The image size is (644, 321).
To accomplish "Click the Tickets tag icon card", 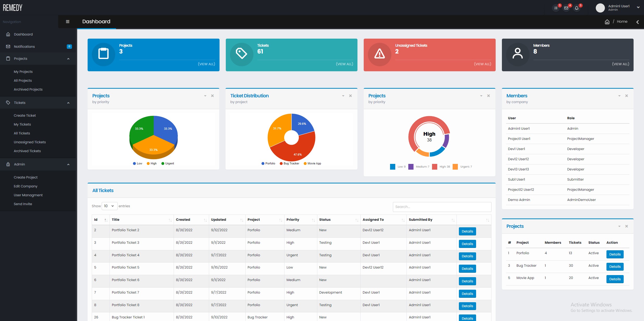I will [x=241, y=54].
